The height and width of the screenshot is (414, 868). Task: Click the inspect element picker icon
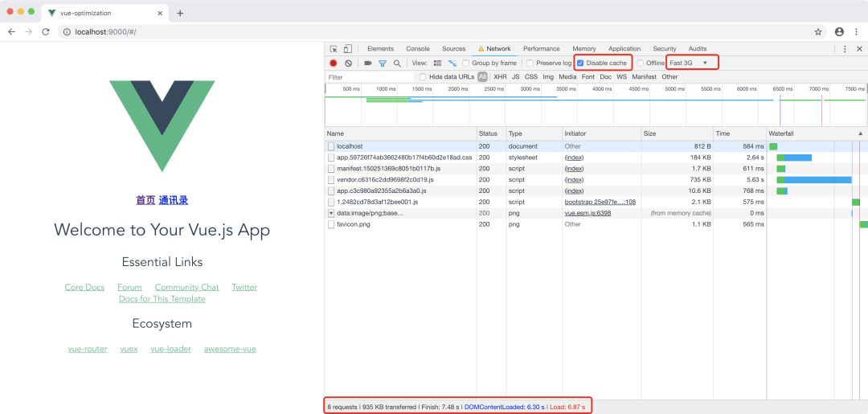334,49
